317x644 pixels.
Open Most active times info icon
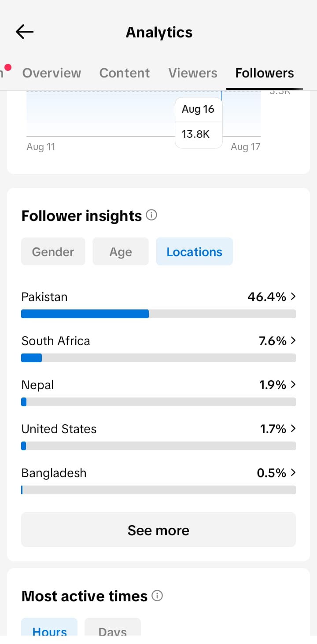coord(157,596)
